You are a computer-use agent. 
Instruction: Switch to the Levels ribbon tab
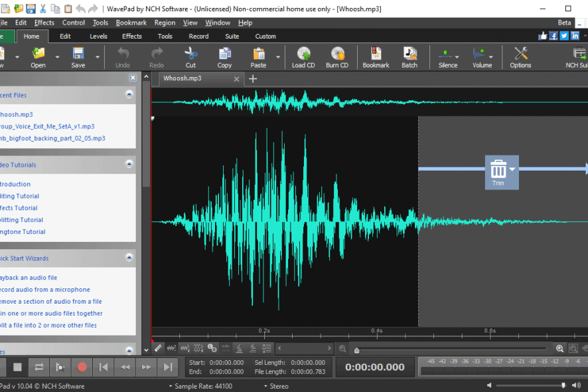click(x=98, y=36)
